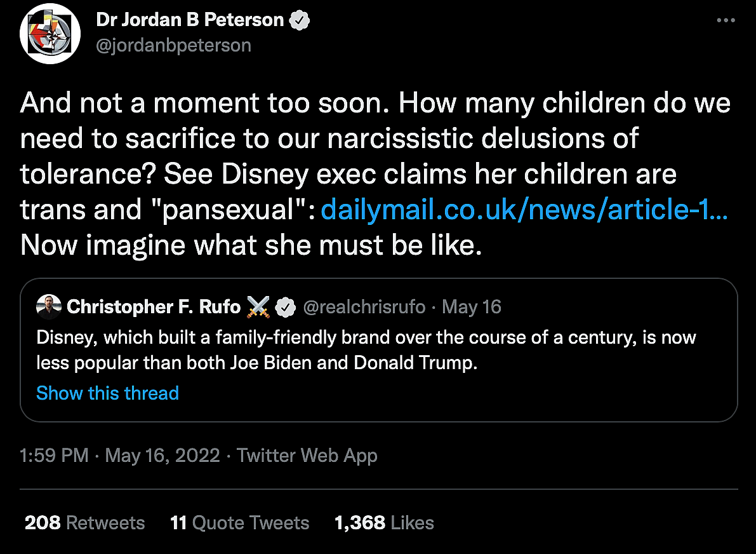Click the verified badge beside Dr Jordan B Peterson
756x554 pixels.
(x=300, y=21)
